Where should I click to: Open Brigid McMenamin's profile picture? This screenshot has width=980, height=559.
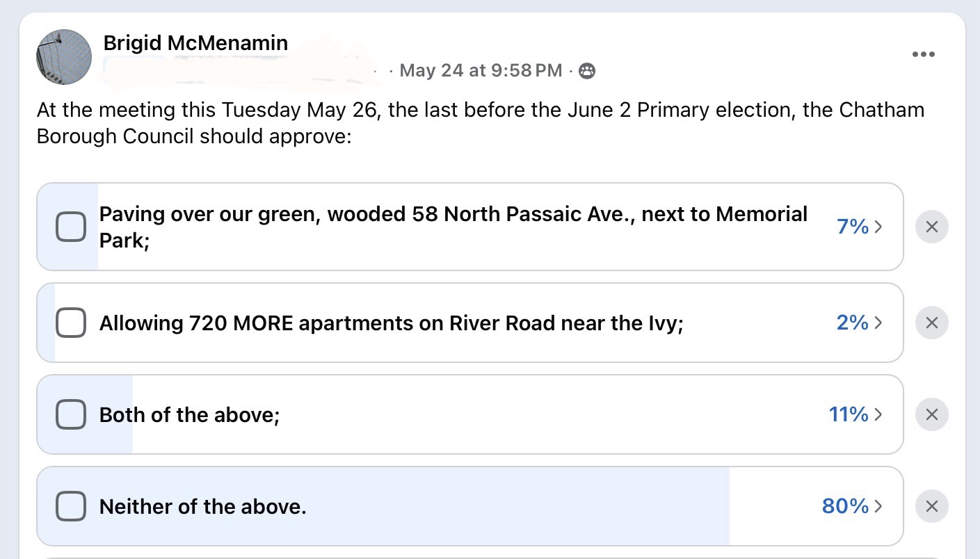pos(64,57)
